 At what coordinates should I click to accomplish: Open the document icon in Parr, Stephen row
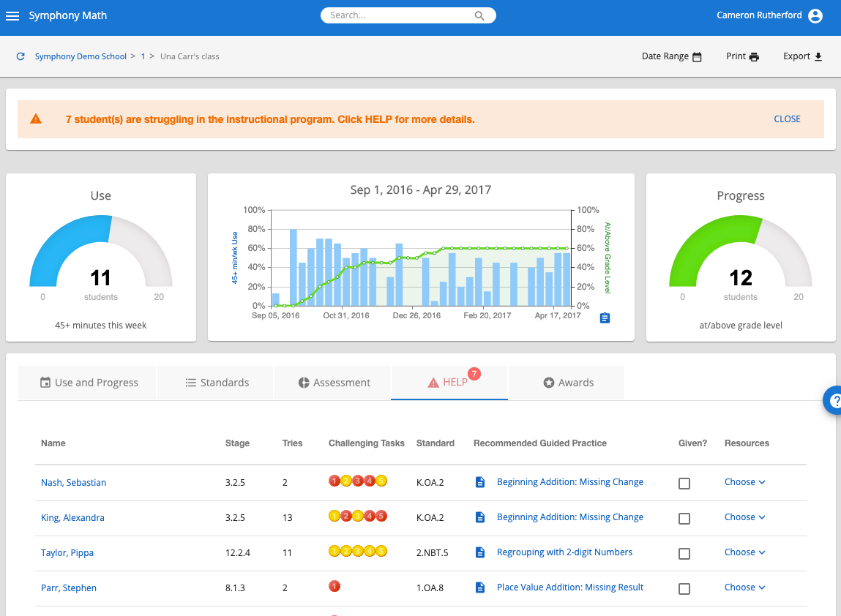480,587
